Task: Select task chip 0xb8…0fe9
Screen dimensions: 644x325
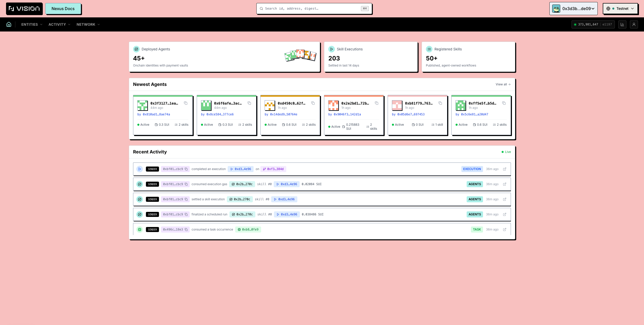Action: coord(248,230)
